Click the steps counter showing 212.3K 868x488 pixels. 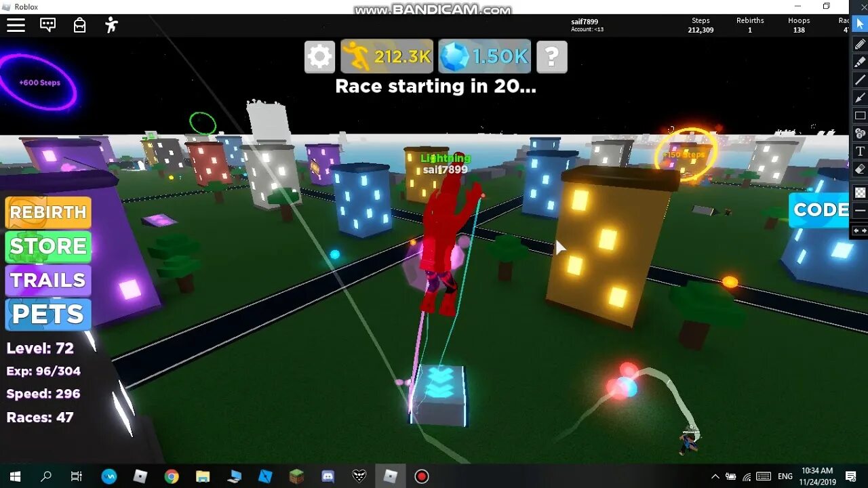coord(387,56)
